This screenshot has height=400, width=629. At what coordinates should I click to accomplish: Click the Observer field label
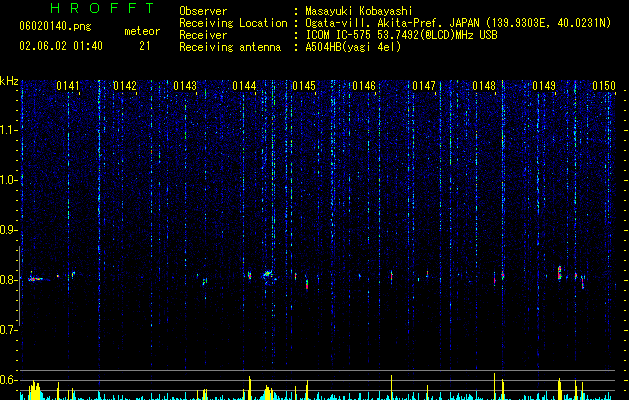(203, 11)
